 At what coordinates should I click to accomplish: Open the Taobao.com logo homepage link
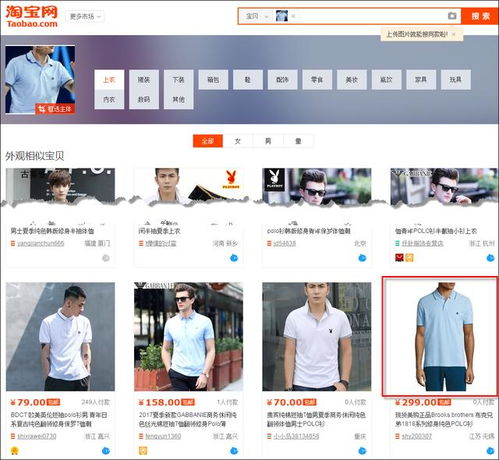[32, 16]
